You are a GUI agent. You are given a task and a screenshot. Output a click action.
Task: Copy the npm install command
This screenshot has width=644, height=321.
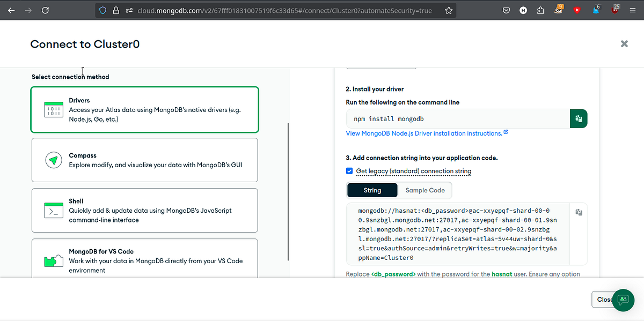click(578, 118)
